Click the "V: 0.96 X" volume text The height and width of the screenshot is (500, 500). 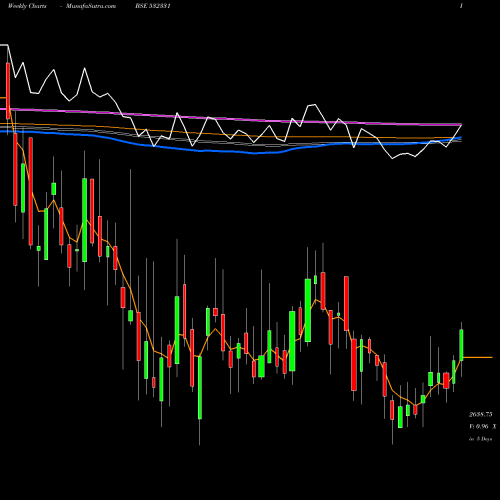point(483,426)
